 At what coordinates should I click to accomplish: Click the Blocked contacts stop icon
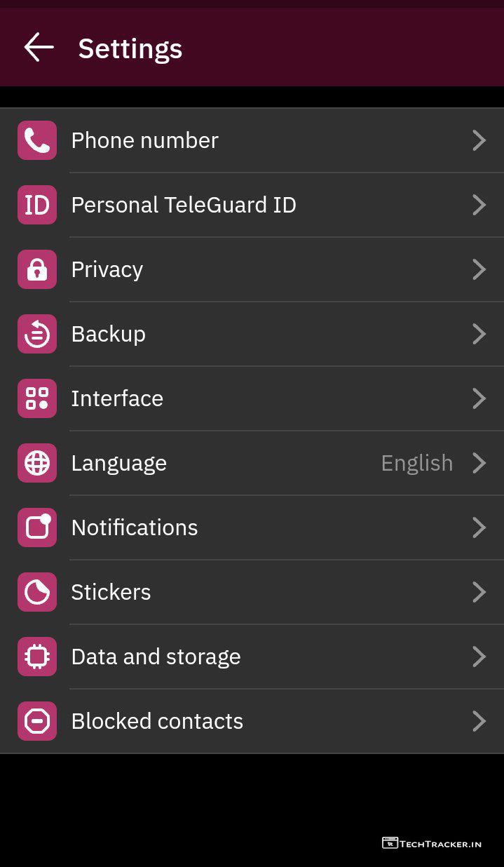(37, 721)
